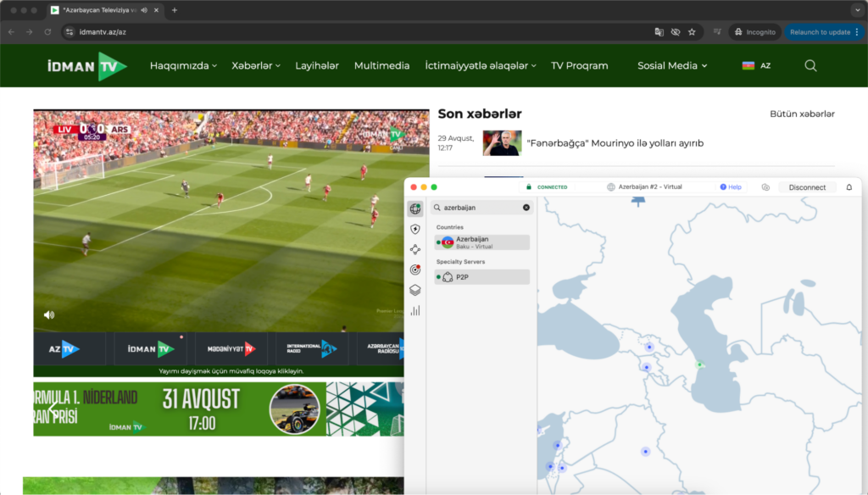Click the Help link in VPN window
Image resolution: width=868 pixels, height=495 pixels.
click(x=731, y=187)
